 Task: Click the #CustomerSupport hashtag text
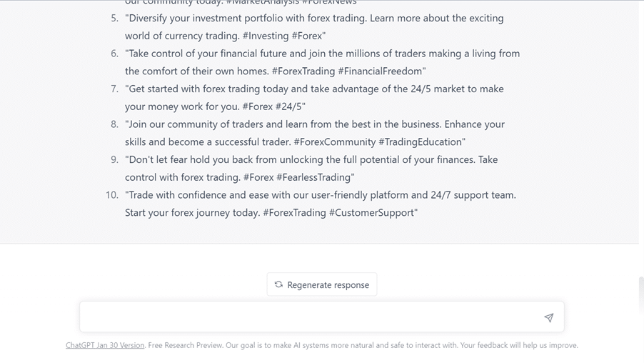[x=372, y=213]
